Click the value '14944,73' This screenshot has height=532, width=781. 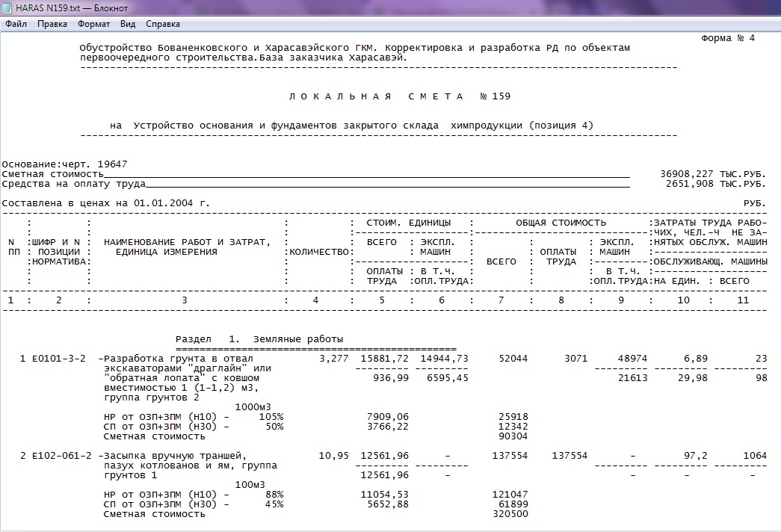[x=444, y=359]
